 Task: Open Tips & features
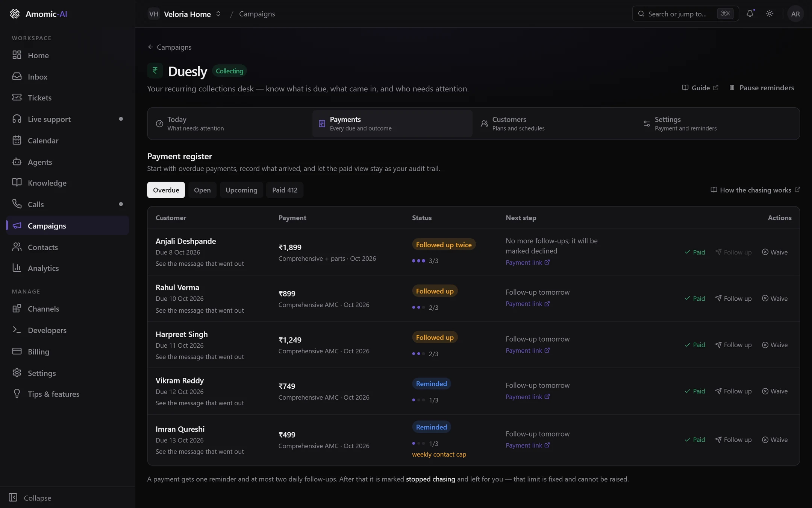pos(68,394)
